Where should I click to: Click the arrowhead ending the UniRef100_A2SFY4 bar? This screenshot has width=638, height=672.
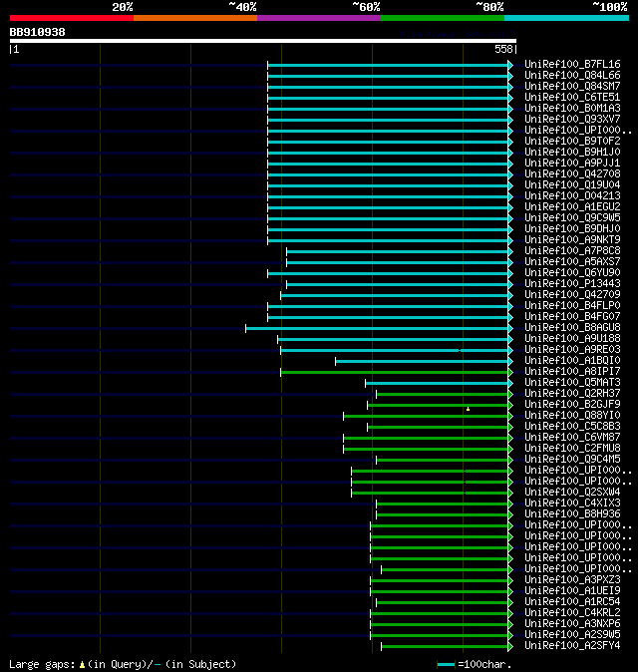pos(510,647)
